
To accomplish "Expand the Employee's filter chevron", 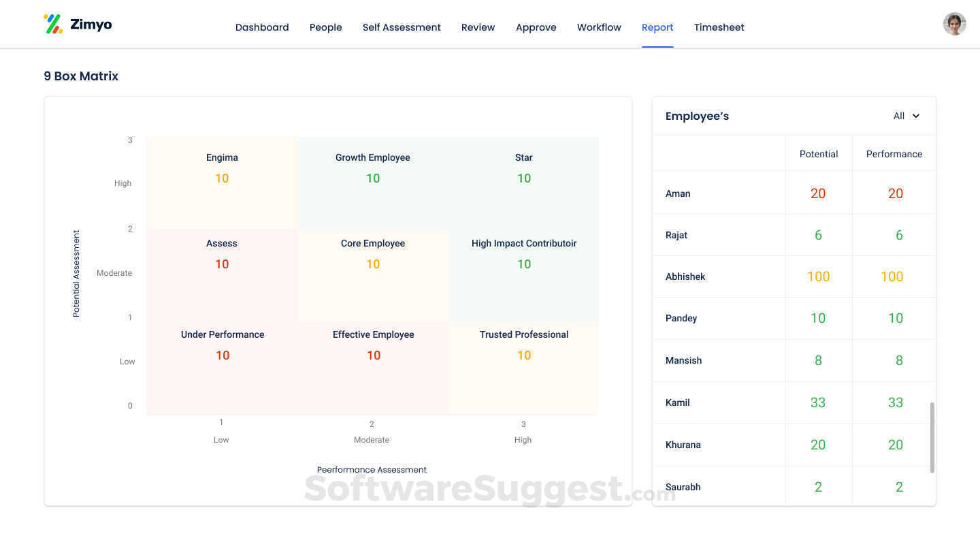I will pyautogui.click(x=916, y=116).
